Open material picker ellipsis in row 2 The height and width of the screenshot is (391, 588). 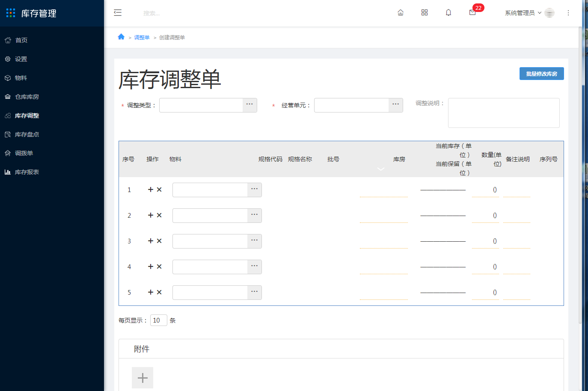255,216
